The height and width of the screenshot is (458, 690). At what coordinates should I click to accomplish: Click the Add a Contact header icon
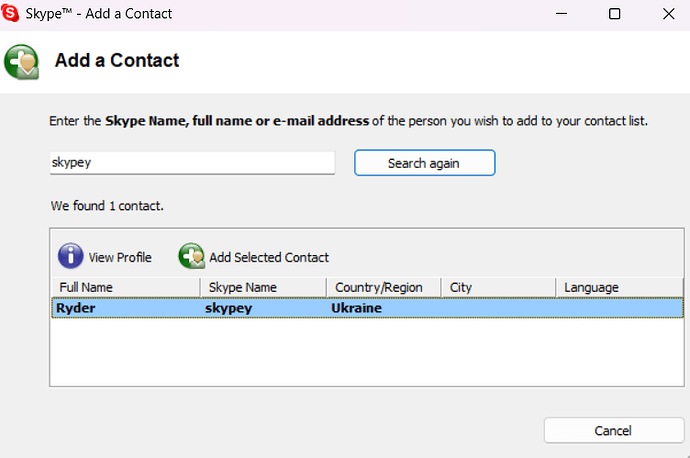coord(22,62)
